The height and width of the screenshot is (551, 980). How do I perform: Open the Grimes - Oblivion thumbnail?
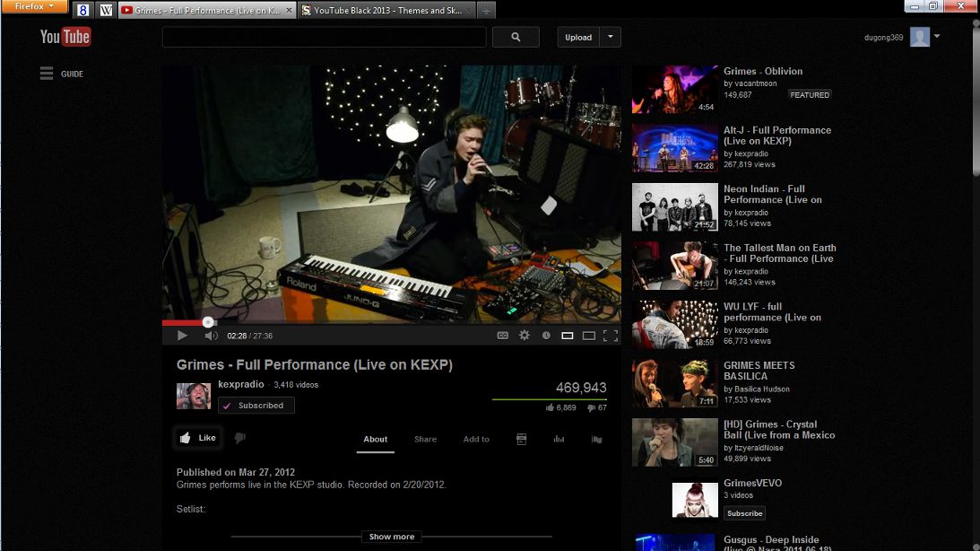[674, 89]
